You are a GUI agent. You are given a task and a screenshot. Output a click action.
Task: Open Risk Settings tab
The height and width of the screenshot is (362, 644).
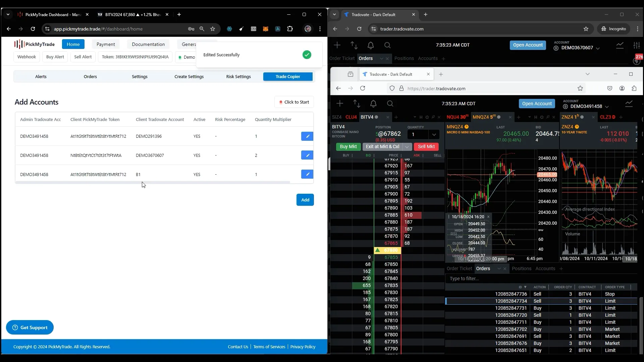click(x=239, y=76)
